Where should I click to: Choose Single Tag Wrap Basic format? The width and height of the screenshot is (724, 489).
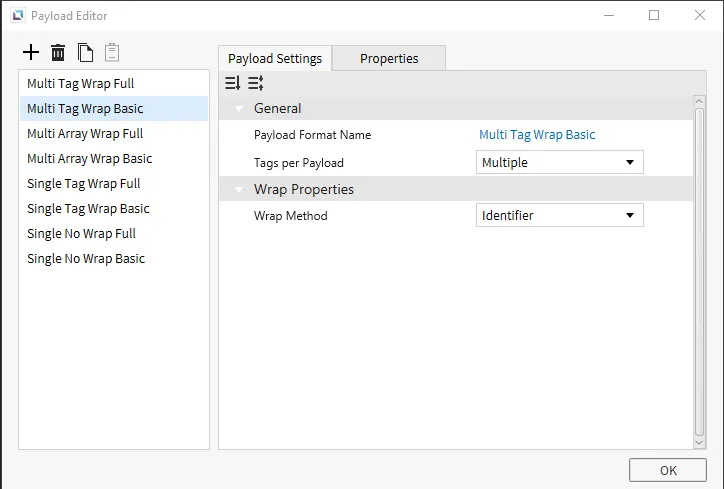click(x=88, y=209)
